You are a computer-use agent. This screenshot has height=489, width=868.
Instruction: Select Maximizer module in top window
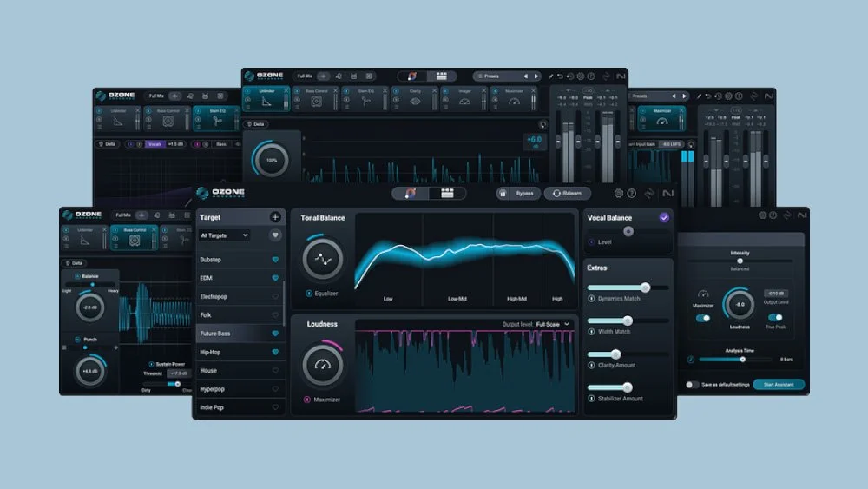click(x=514, y=98)
